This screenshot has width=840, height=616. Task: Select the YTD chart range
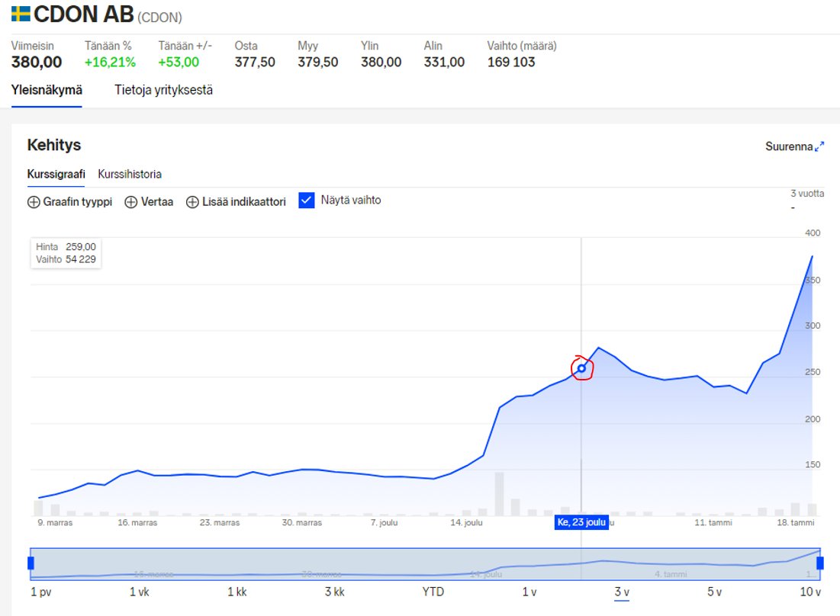coord(433,592)
